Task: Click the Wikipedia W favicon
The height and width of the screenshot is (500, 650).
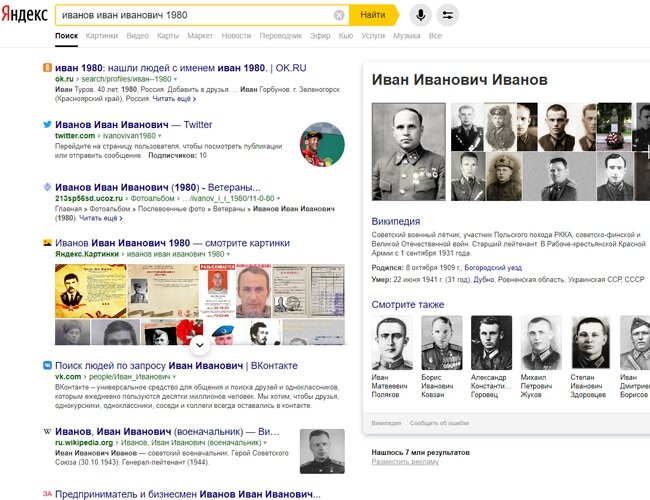Action: pos(47,432)
